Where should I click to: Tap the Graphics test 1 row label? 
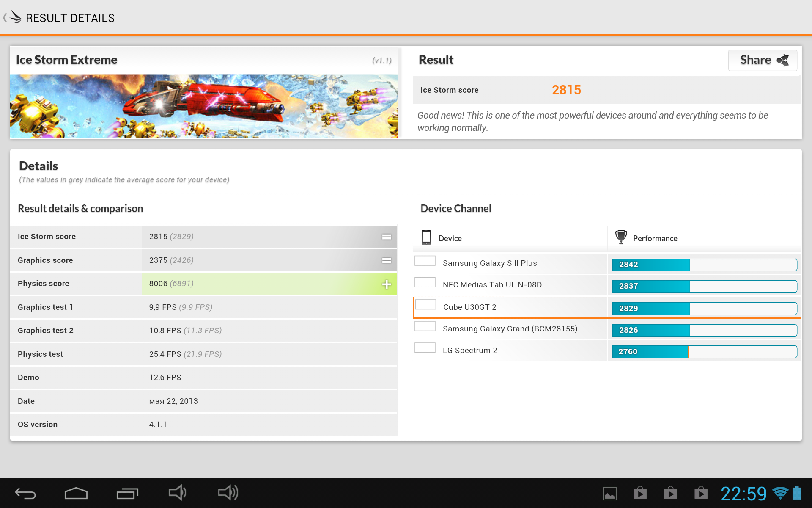point(45,307)
